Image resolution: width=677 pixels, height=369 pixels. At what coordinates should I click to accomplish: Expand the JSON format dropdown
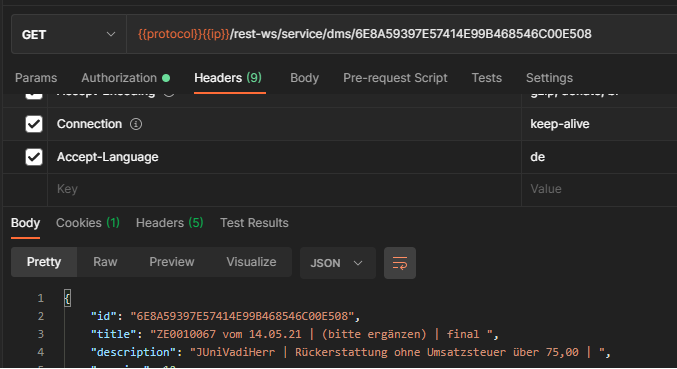coord(337,263)
